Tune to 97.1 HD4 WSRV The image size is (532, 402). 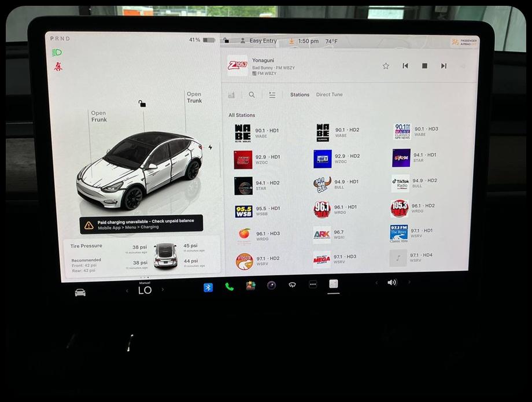(411, 258)
